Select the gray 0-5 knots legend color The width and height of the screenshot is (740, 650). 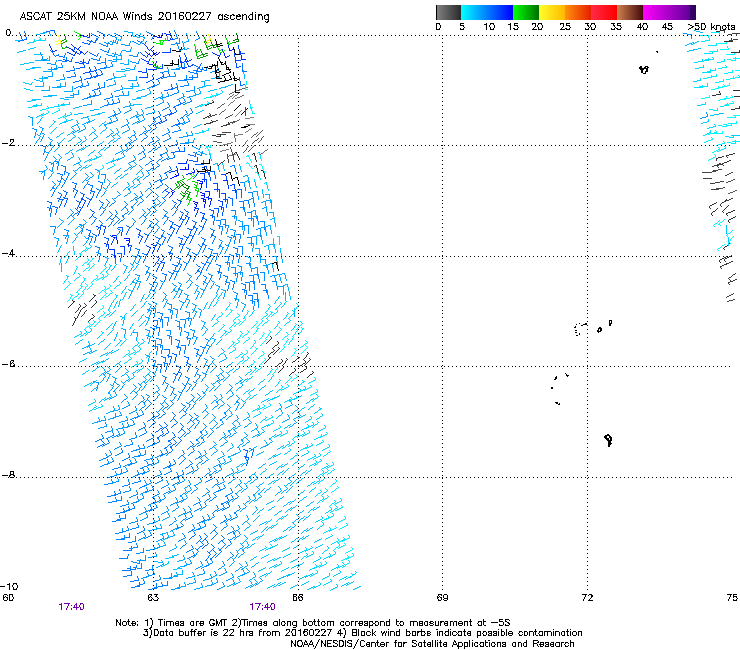(x=448, y=12)
